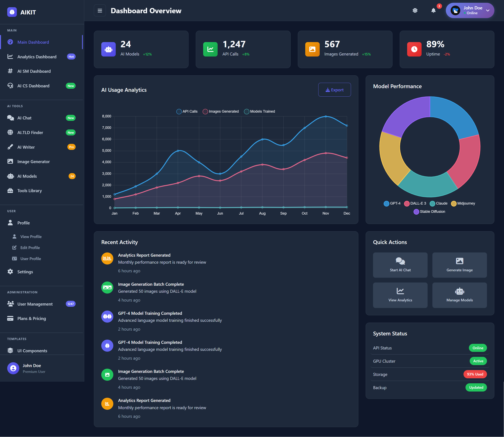Click the orange Images Generated card icon

(312, 49)
